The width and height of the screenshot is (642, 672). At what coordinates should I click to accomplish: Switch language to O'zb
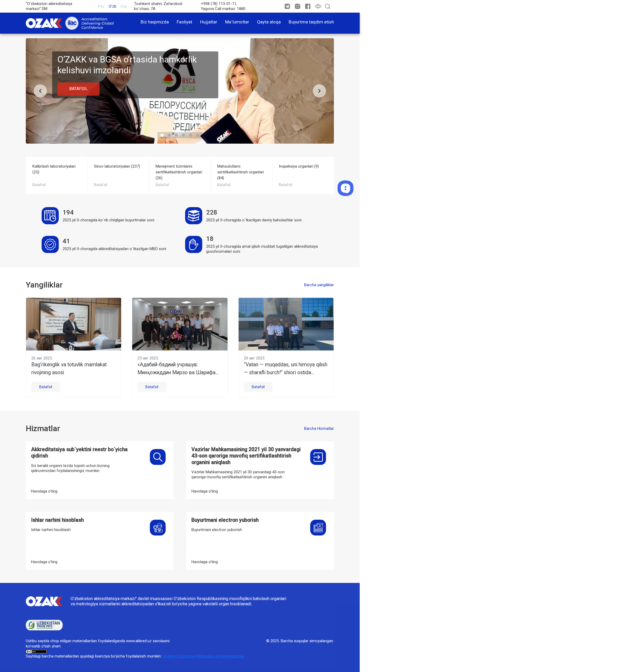[112, 7]
